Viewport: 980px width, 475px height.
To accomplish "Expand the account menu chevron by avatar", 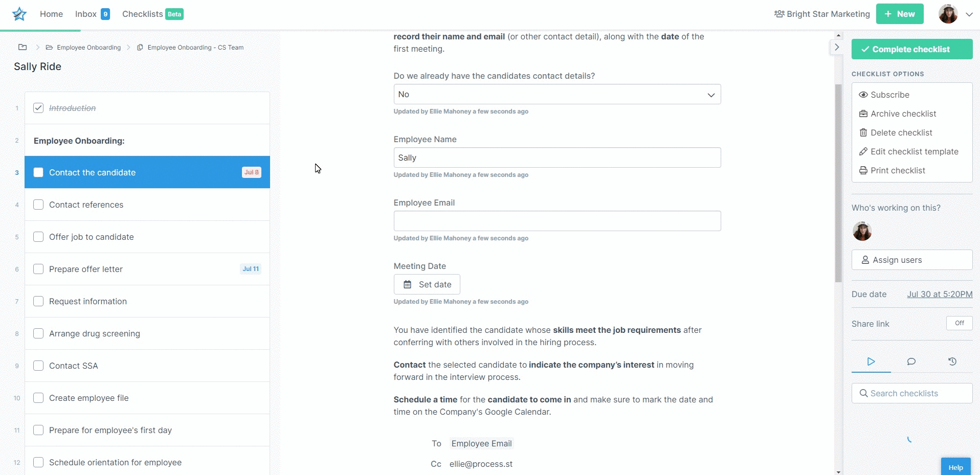I will coord(969,14).
